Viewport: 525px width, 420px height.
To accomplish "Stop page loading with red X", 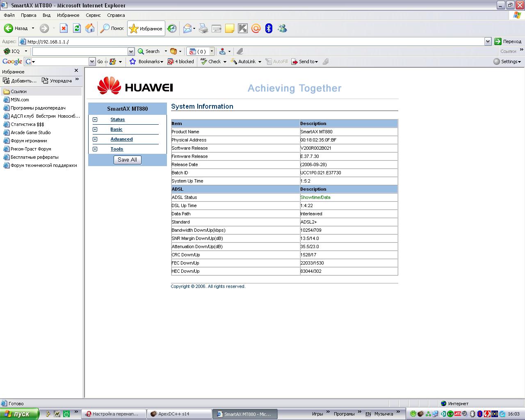I will tap(64, 28).
